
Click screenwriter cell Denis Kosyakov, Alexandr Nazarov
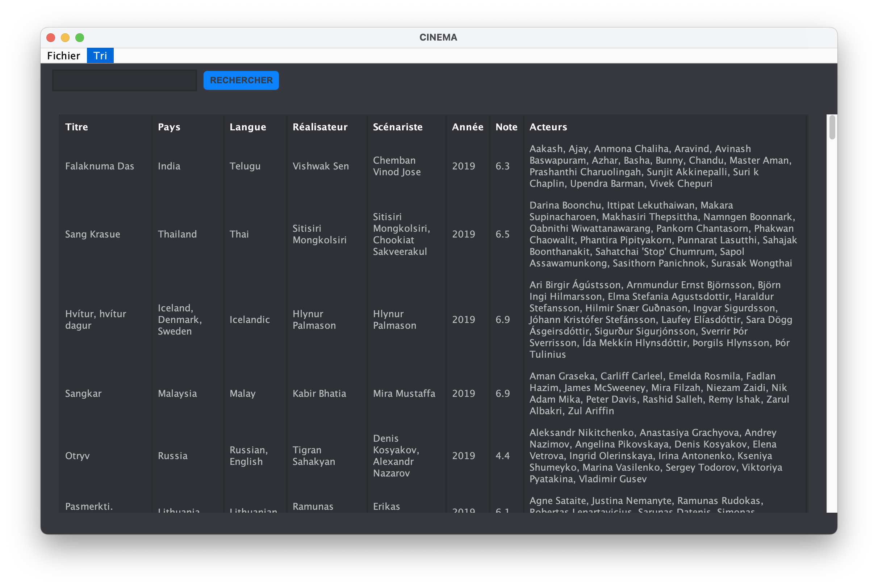click(x=396, y=455)
